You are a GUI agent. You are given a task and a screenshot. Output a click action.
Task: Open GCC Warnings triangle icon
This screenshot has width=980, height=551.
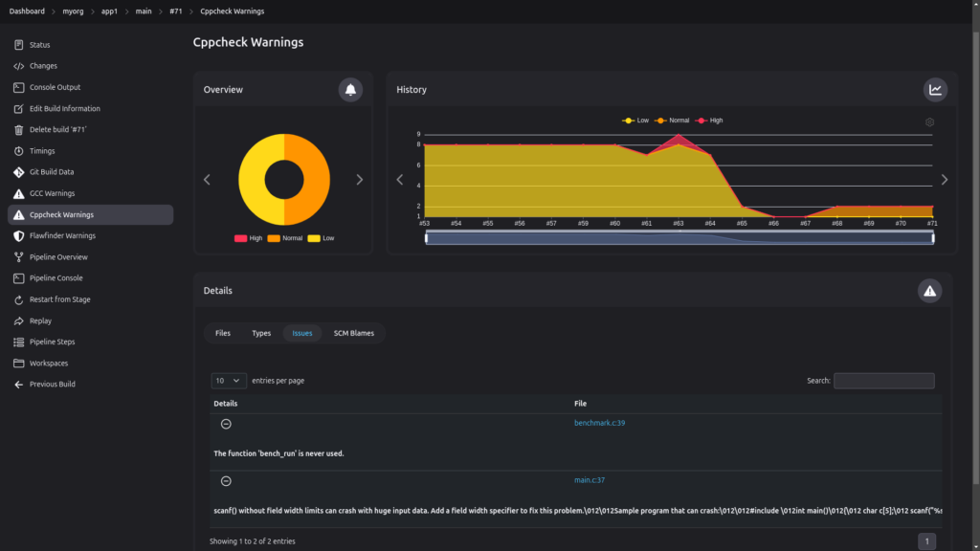point(19,193)
